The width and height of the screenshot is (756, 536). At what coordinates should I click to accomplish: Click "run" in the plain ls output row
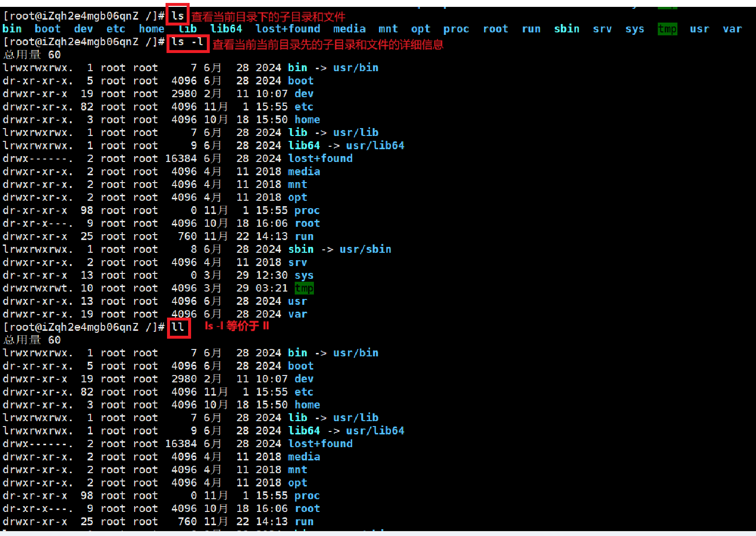pyautogui.click(x=531, y=29)
